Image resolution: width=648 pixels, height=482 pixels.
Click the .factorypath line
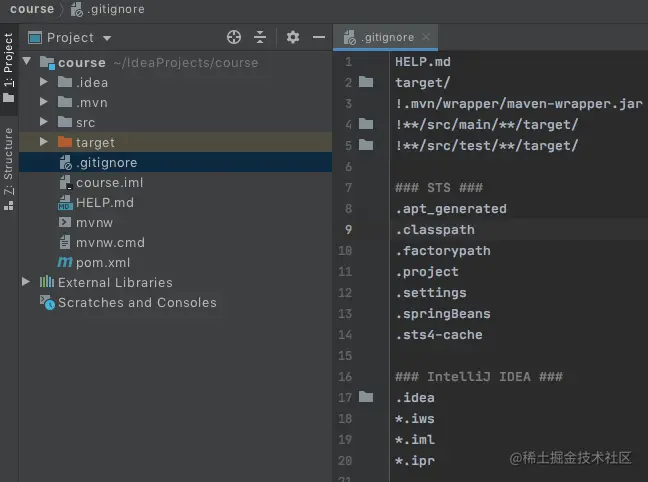443,251
